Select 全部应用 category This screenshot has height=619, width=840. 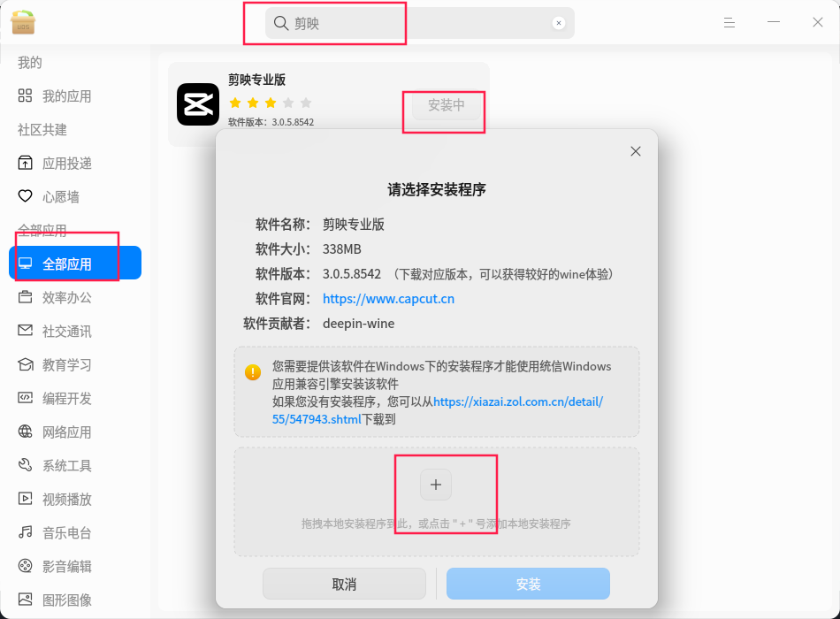point(75,263)
